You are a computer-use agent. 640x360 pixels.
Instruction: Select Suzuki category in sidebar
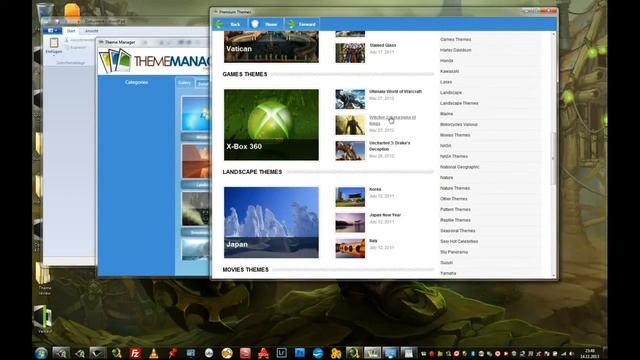[446, 262]
